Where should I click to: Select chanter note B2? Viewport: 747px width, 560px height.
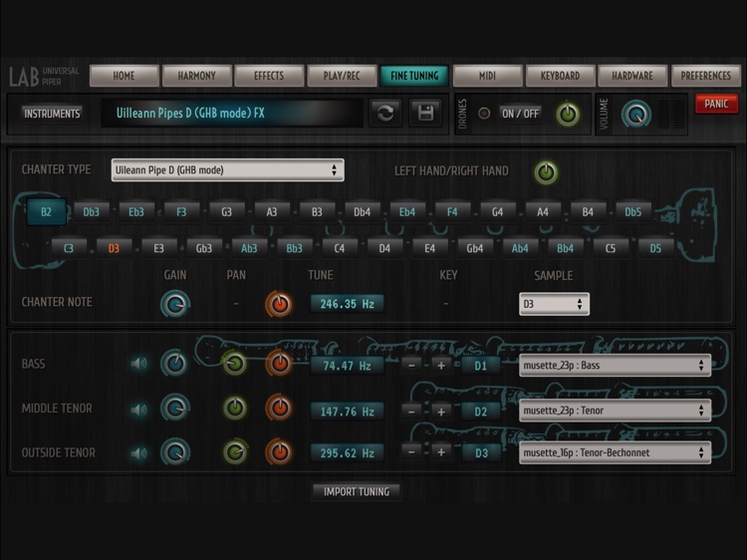46,212
